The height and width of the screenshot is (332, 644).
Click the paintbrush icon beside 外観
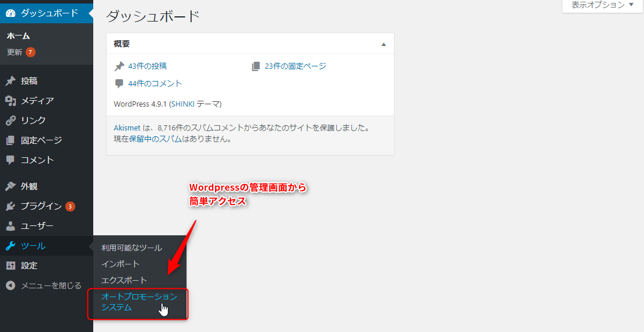tap(10, 186)
